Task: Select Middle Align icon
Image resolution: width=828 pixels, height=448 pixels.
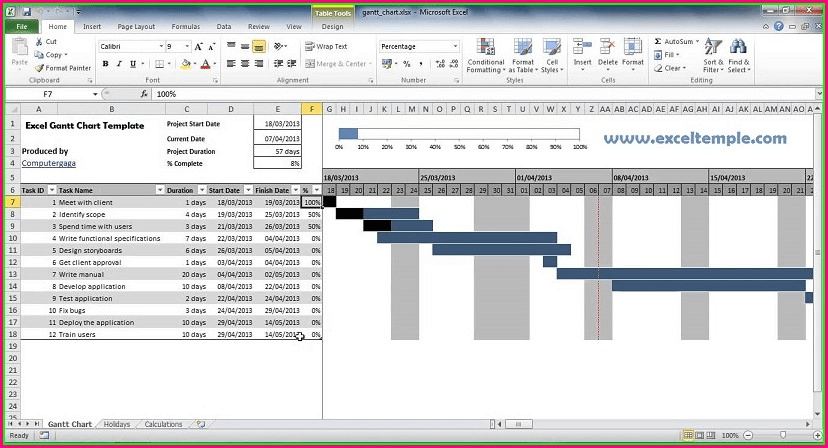Action: 244,46
